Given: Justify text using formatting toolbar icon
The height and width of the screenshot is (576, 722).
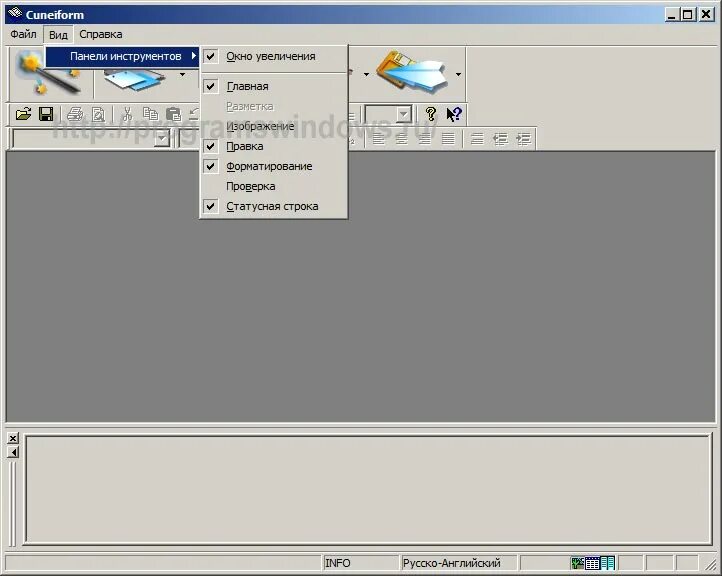Looking at the screenshot, I should coord(448,139).
